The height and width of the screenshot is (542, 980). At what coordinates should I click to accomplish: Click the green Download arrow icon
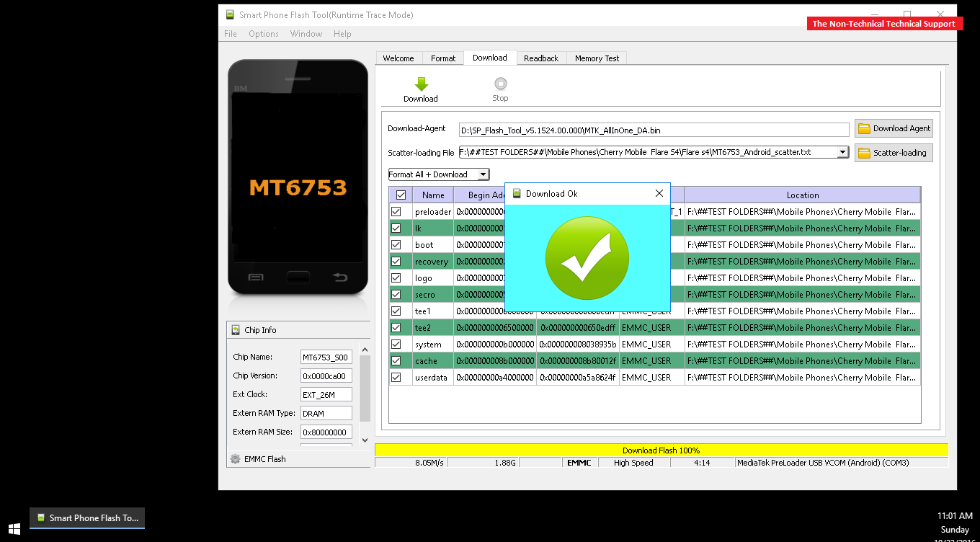click(422, 84)
